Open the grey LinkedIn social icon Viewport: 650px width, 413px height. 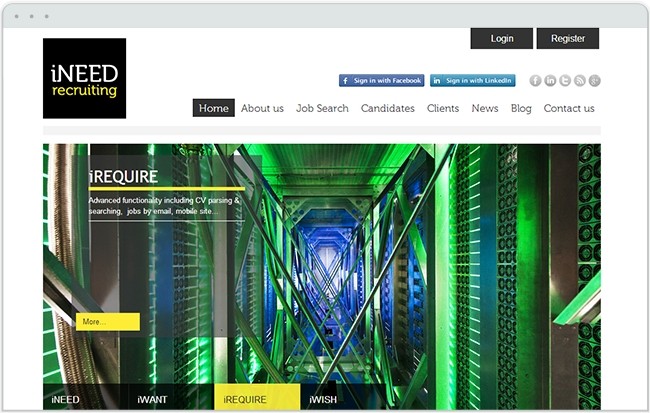tap(550, 80)
